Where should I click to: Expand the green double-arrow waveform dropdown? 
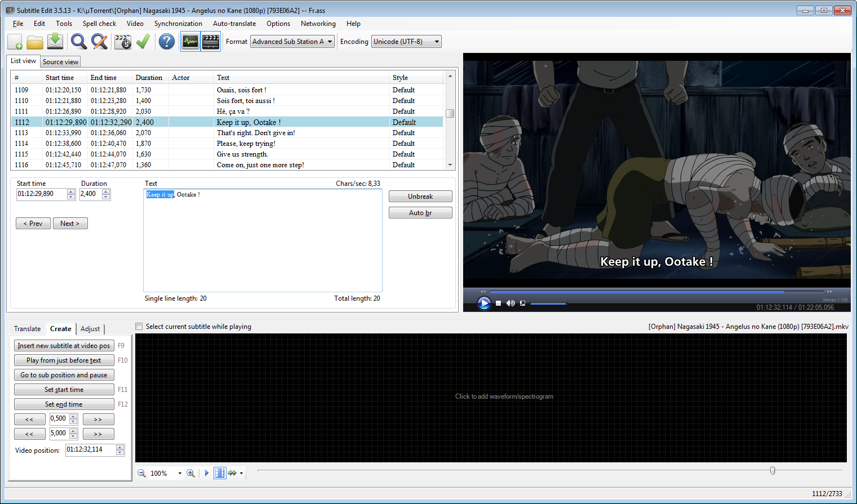(242, 474)
